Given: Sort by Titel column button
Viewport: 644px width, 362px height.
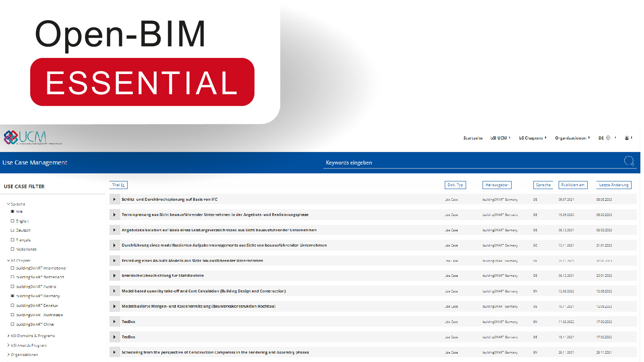Looking at the screenshot, I should tap(118, 185).
